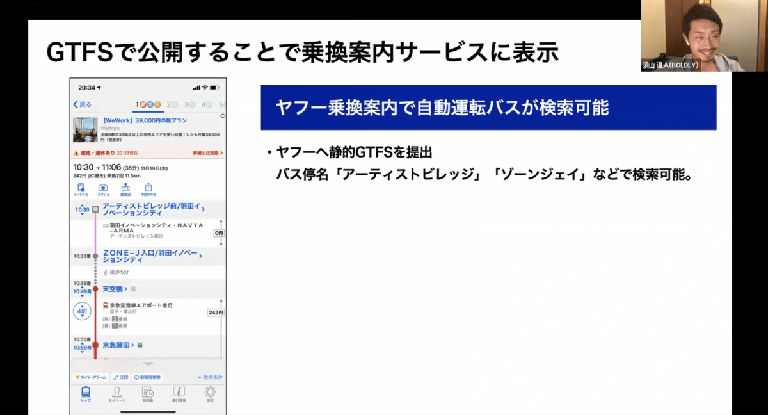Screen dimensions: 768x415
Task: Click the blue ヤフー乗換案内 heading banner
Action: (488, 107)
